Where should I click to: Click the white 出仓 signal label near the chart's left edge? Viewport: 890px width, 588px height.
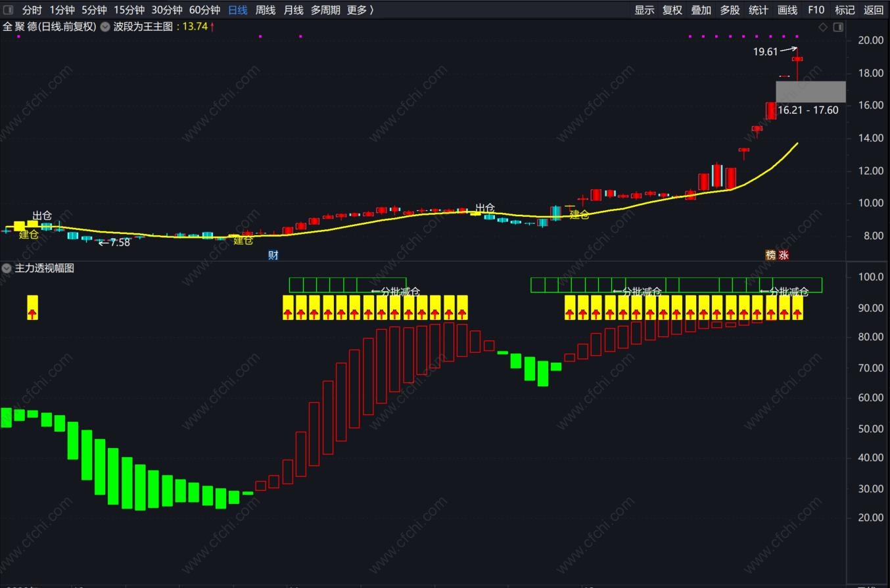tap(42, 215)
